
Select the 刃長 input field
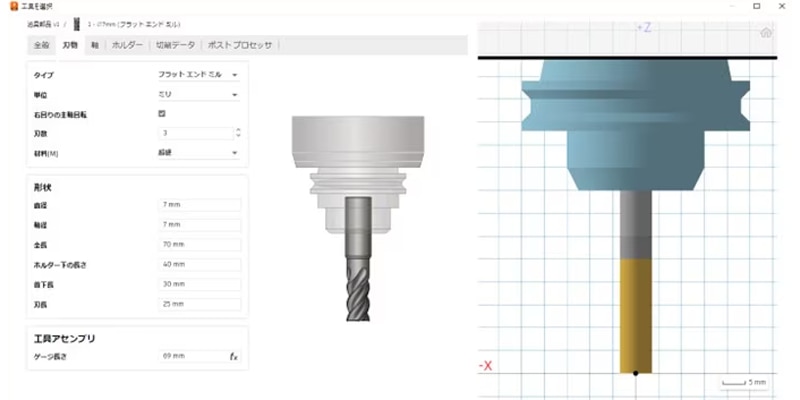(x=197, y=305)
